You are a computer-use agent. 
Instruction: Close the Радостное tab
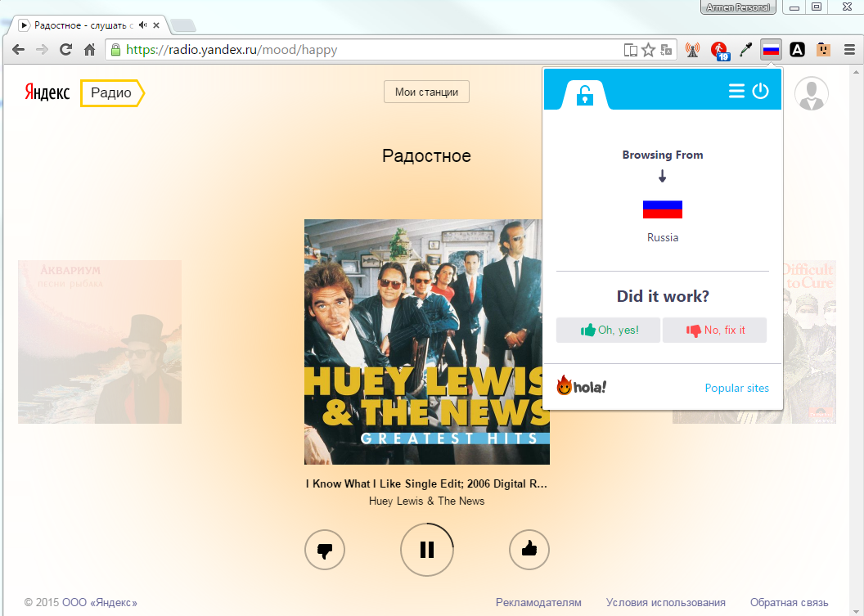click(x=156, y=25)
